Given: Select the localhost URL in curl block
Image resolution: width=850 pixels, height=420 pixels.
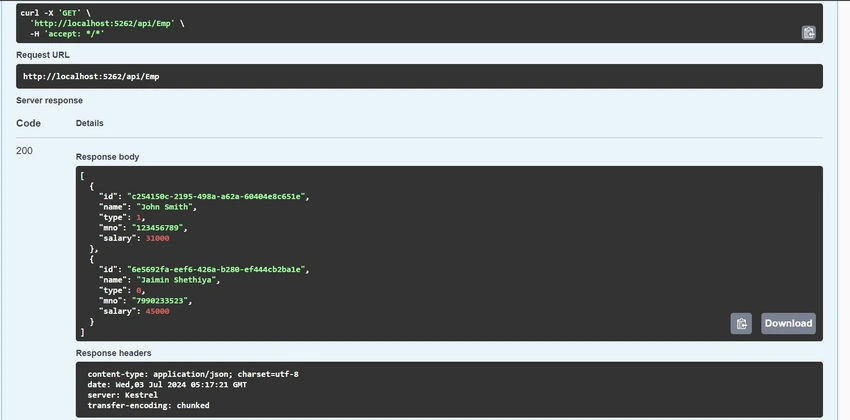Looking at the screenshot, I should tap(103, 23).
